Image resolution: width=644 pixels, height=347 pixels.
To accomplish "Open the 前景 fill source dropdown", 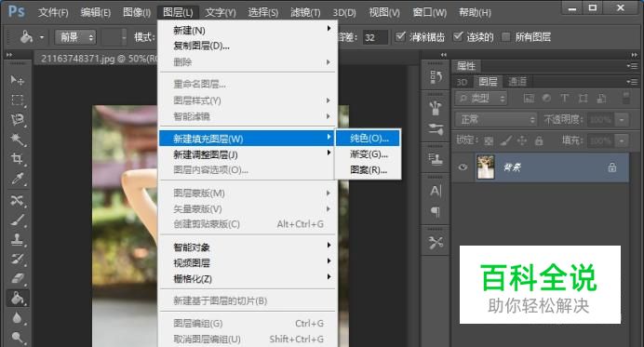I will [x=75, y=37].
